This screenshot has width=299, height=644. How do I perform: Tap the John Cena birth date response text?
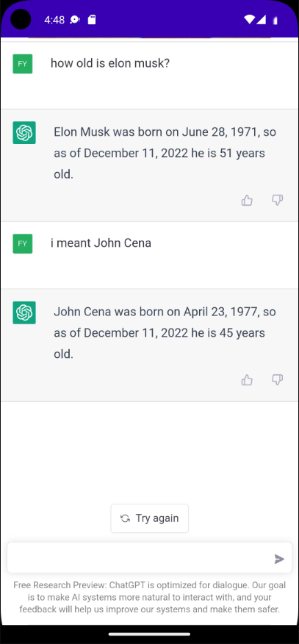(x=165, y=333)
